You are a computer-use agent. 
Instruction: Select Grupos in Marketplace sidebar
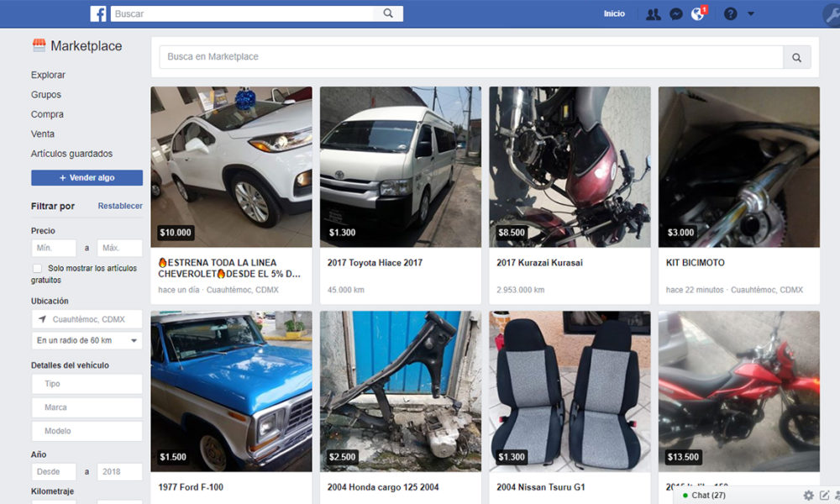(46, 95)
